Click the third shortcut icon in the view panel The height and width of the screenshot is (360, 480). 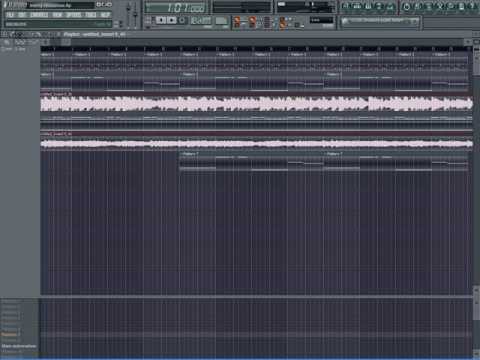coord(368,6)
